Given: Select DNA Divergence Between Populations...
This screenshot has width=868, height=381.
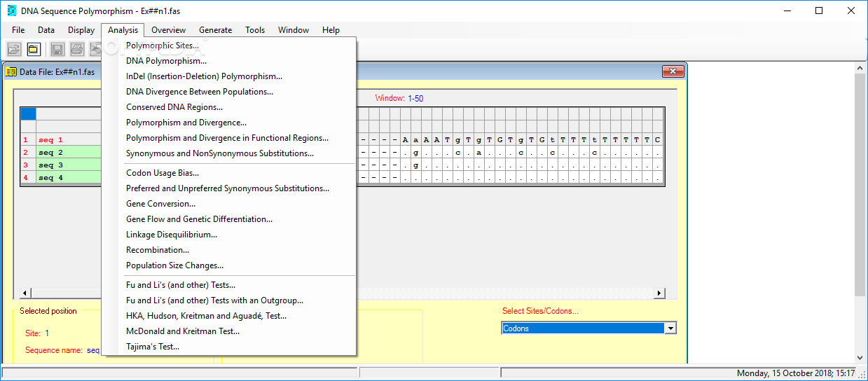Looking at the screenshot, I should [x=229, y=92].
